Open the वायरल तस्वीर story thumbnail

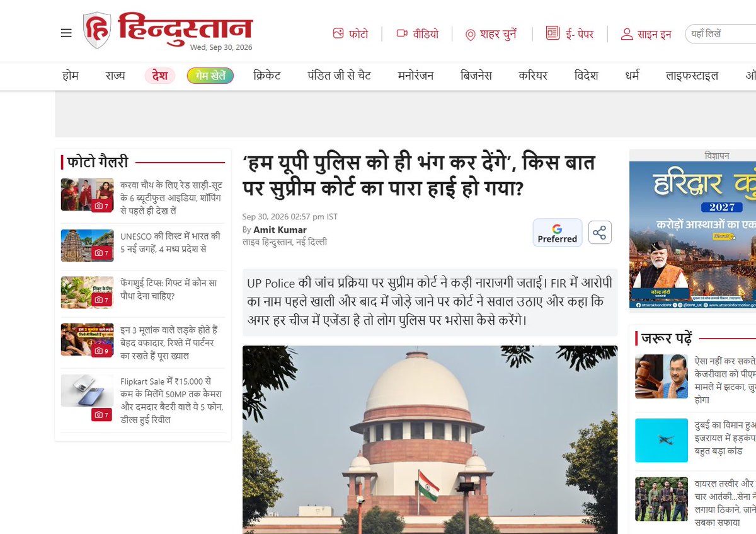[x=661, y=499]
